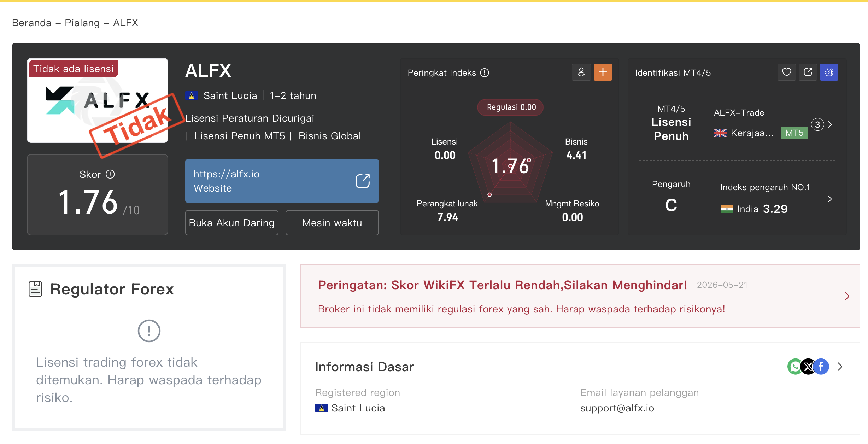Click the info icon next to Skor
Screen dimensions: 868x444
point(110,174)
